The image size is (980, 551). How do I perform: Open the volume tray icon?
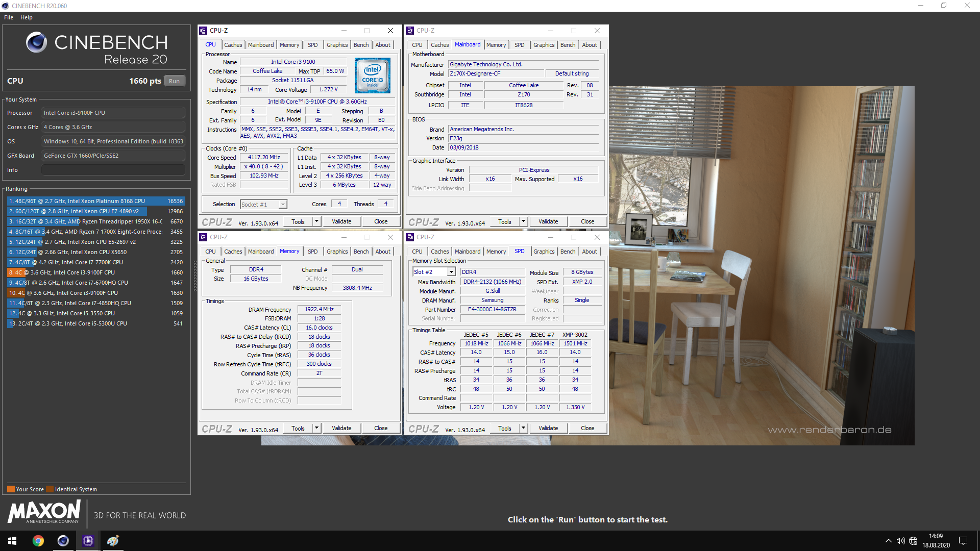tap(900, 541)
